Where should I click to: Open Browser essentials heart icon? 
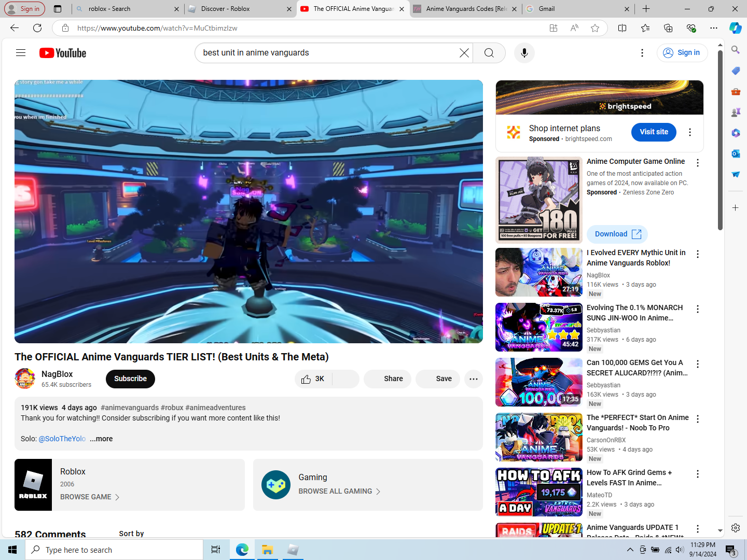point(691,28)
